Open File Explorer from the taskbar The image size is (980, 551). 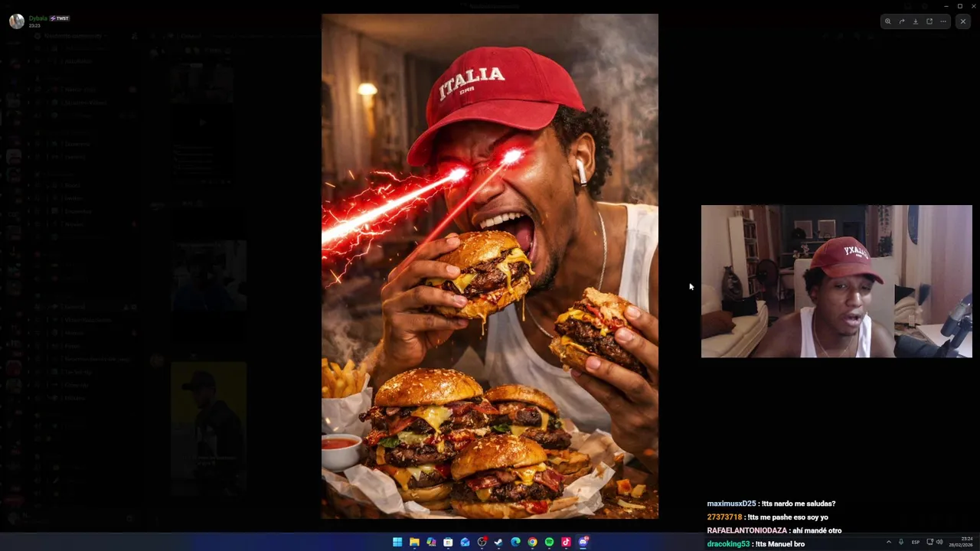pos(414,542)
